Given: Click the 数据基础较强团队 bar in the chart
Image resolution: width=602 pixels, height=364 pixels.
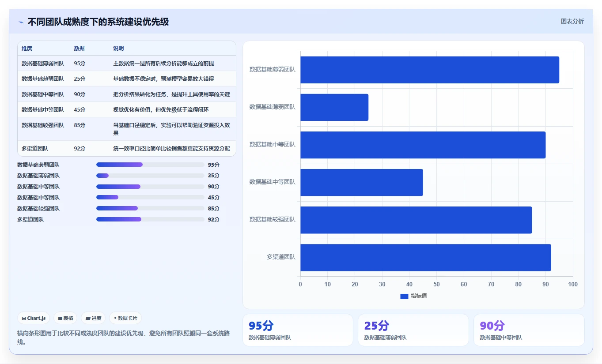Looking at the screenshot, I should click(416, 220).
